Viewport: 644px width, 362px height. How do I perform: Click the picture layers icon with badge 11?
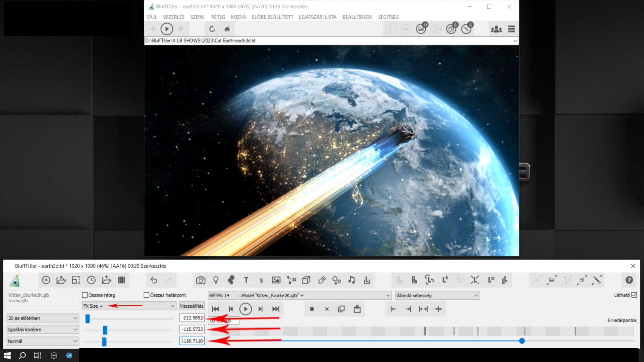pyautogui.click(x=421, y=29)
